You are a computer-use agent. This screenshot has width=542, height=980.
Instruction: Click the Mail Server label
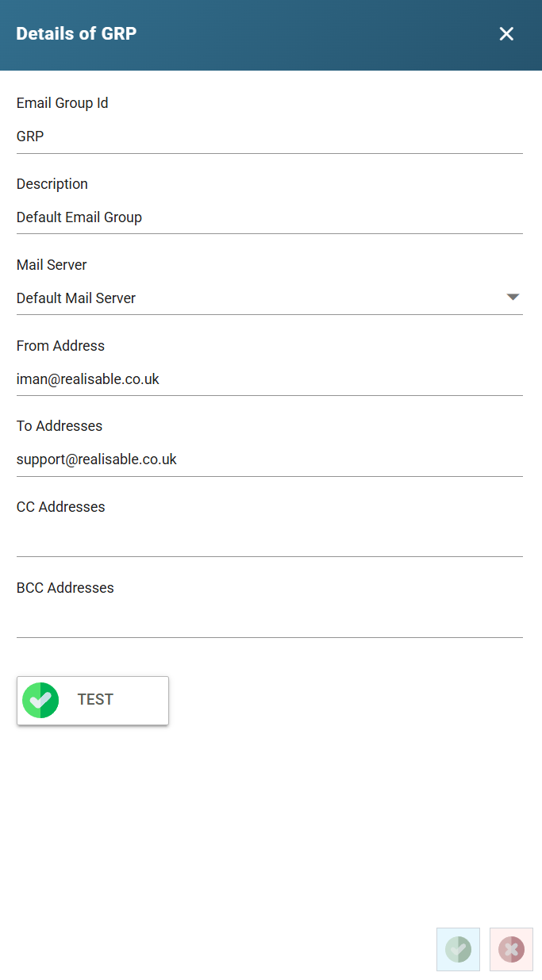click(x=52, y=265)
